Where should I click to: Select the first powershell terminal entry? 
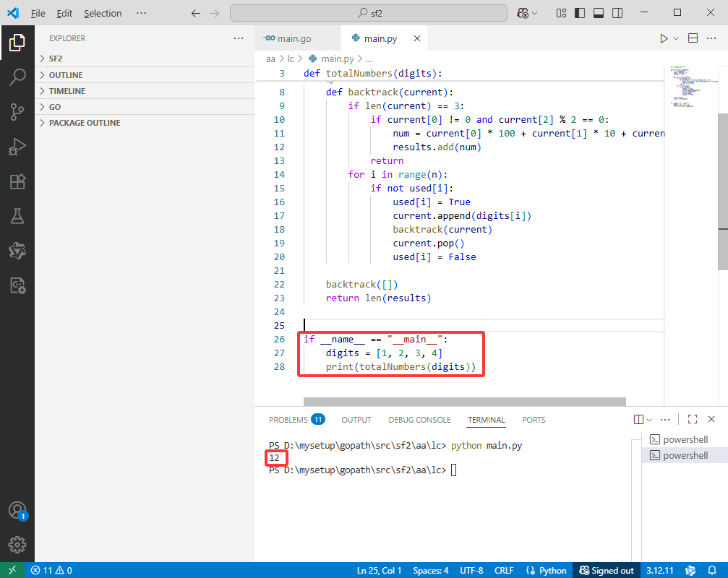[x=685, y=439]
